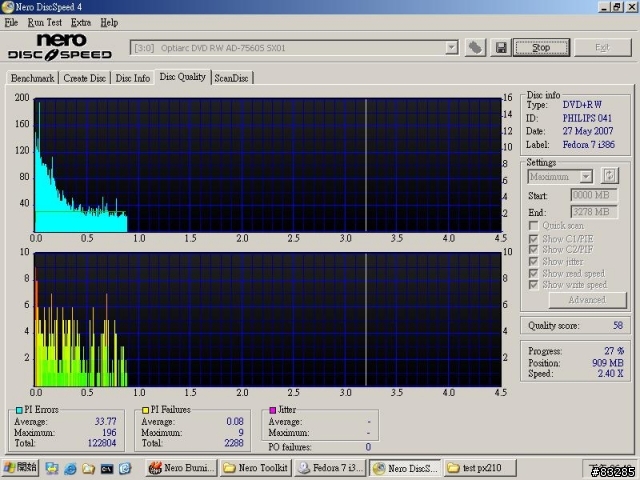
Task: Click the disc label Fedora 7 i386
Action: tap(589, 144)
